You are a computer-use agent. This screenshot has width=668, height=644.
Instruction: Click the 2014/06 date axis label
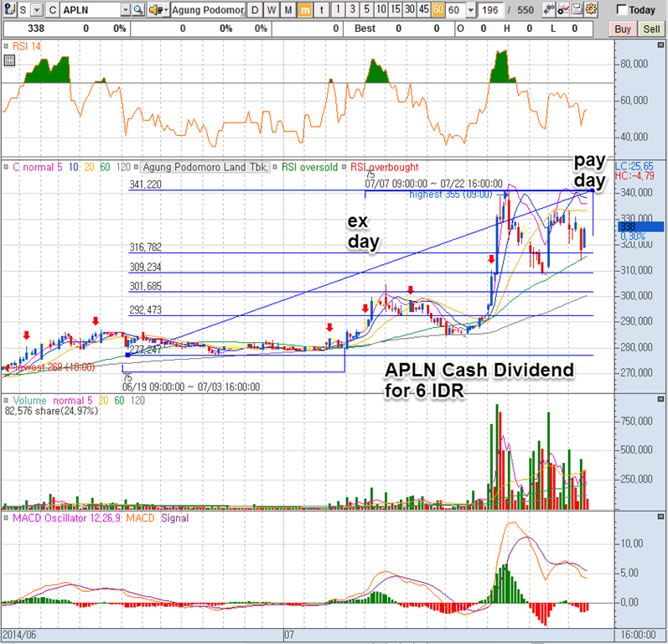click(x=19, y=635)
